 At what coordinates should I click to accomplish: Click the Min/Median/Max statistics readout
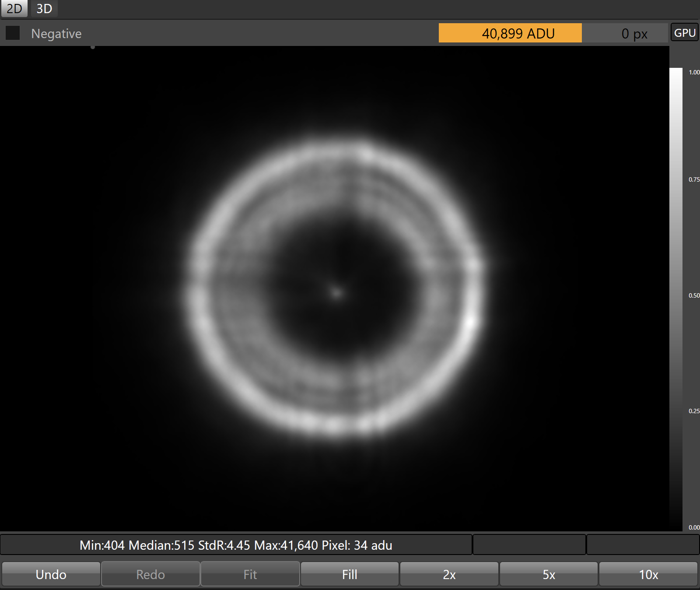(236, 545)
